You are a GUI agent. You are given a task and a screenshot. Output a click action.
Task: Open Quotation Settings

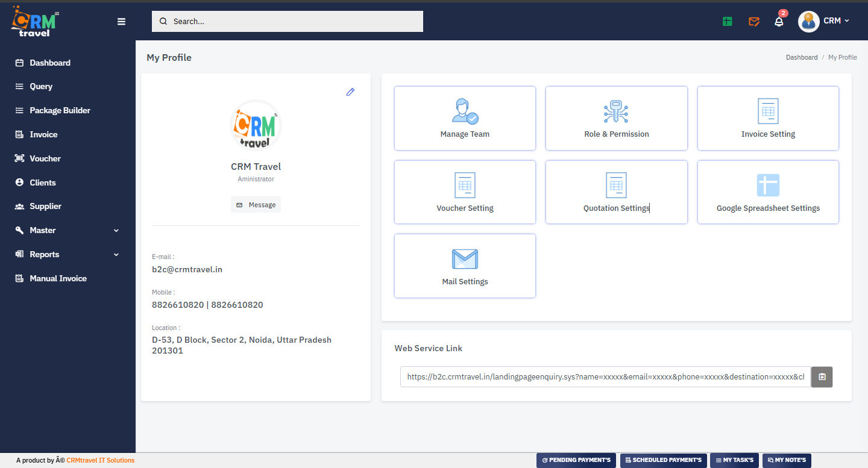616,192
